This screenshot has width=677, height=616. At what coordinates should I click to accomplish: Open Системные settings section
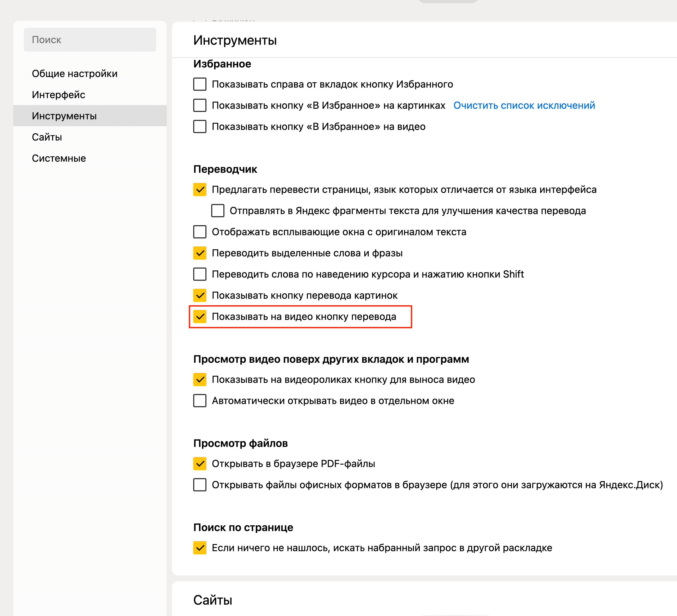click(59, 158)
